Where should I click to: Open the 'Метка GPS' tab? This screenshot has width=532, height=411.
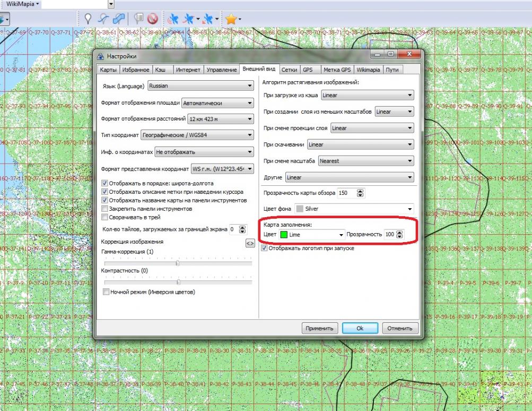click(337, 70)
